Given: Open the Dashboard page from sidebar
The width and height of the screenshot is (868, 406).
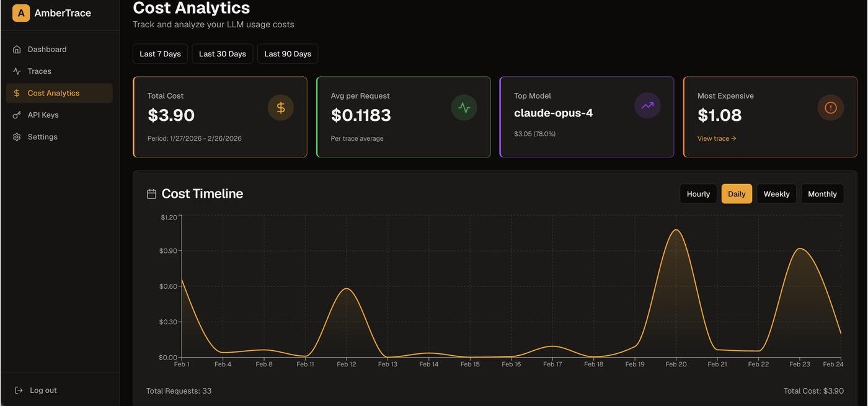Looking at the screenshot, I should pos(47,50).
